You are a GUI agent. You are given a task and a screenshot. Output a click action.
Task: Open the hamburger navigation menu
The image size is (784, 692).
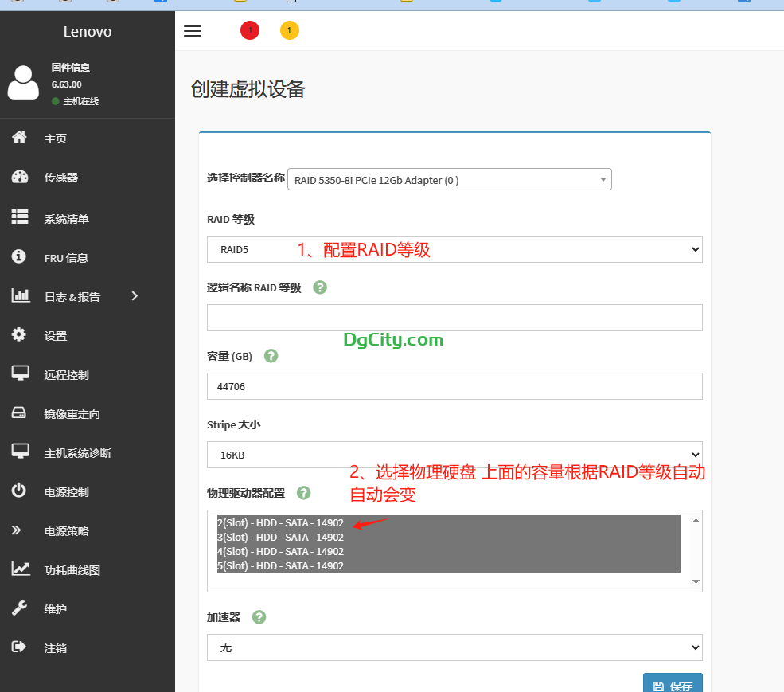[x=192, y=31]
